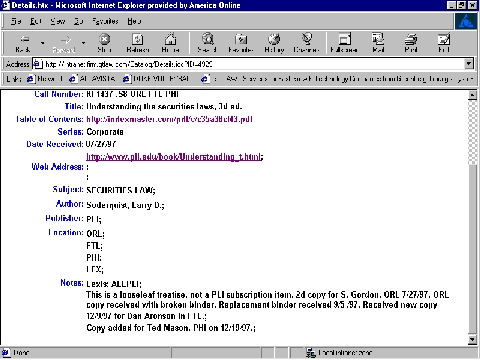480x360 pixels.
Task: Click the Refresh toolbar icon
Action: coord(137,39)
